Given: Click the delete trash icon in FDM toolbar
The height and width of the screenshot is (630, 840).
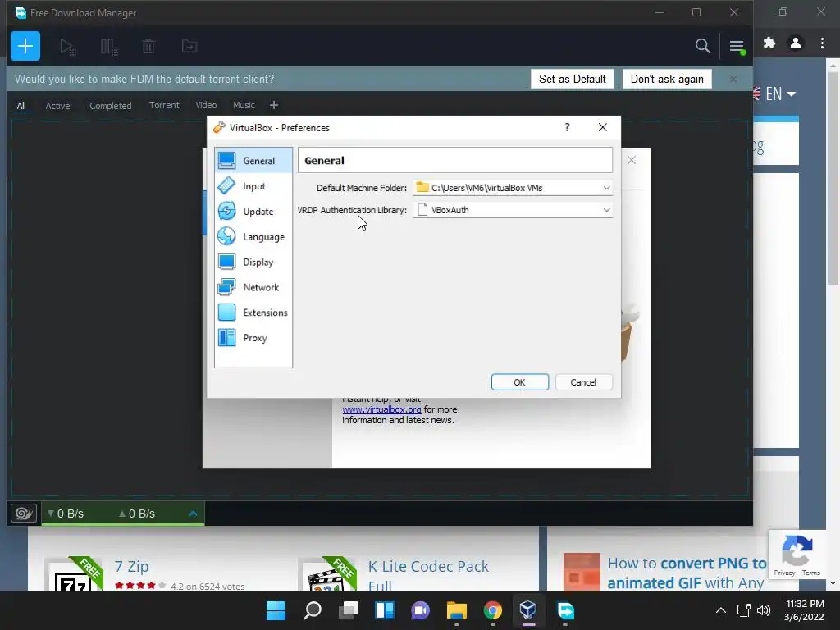Looking at the screenshot, I should [x=148, y=47].
